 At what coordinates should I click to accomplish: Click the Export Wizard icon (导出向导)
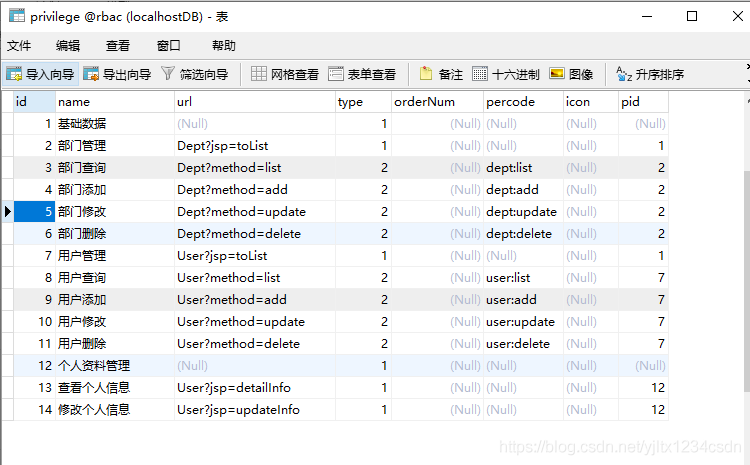point(91,74)
